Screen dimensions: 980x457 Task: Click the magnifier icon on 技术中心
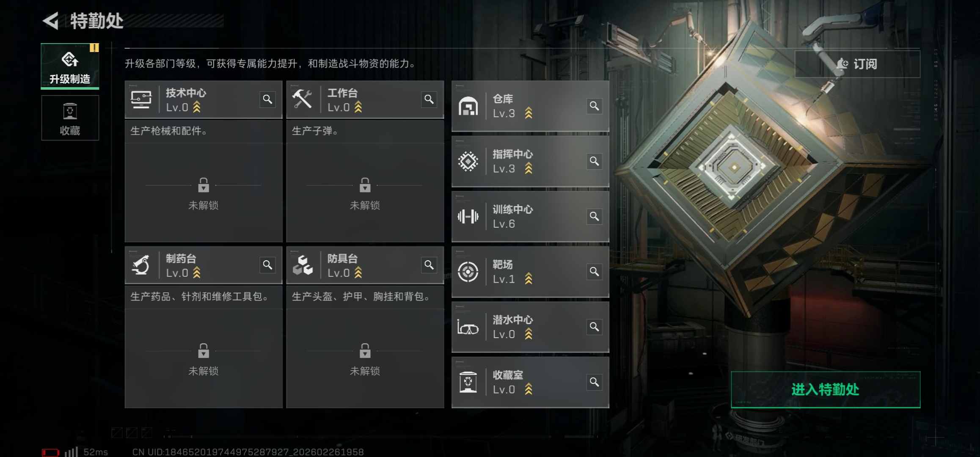pyautogui.click(x=267, y=99)
